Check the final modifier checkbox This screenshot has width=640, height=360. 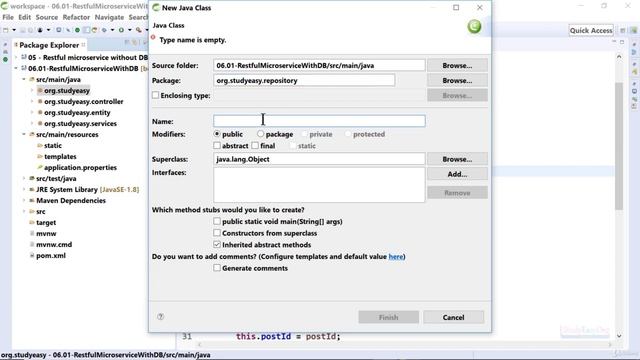(255, 145)
